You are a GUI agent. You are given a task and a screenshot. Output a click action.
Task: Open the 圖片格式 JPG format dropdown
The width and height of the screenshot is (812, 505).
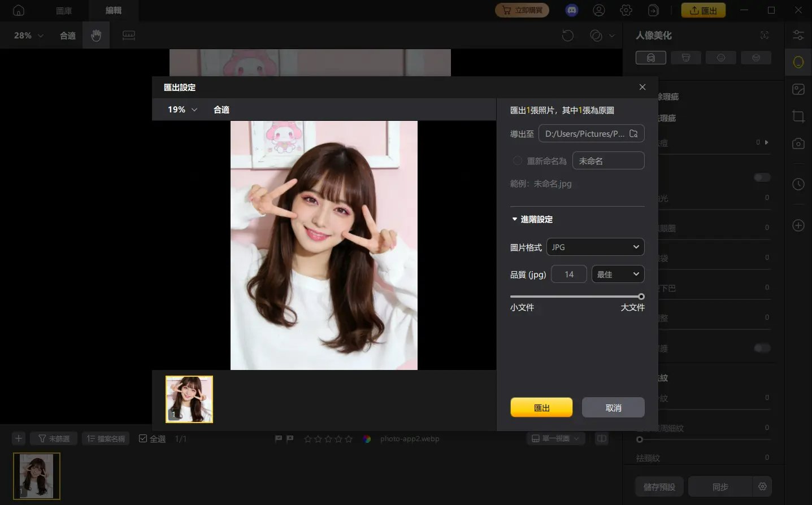pos(594,247)
